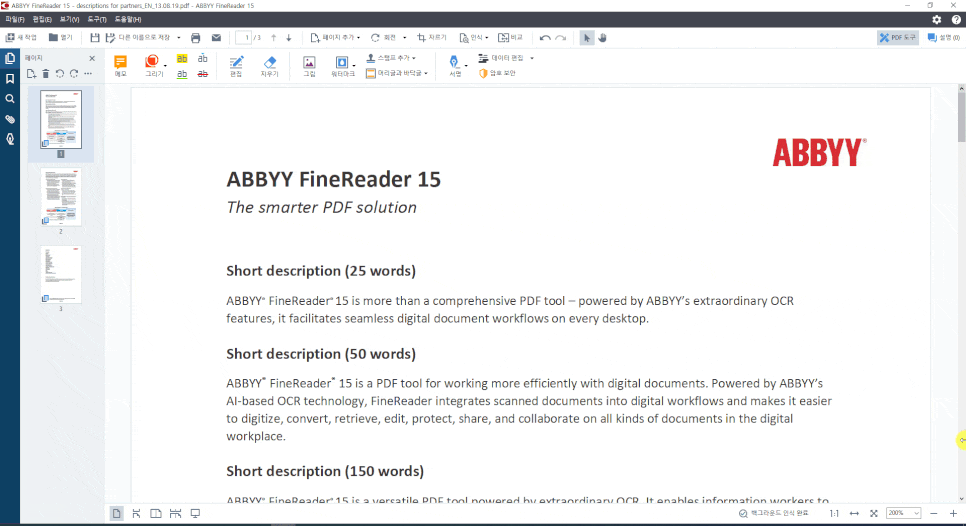Image resolution: width=966 pixels, height=526 pixels.
Task: Print the document with the printer icon
Action: 195,38
